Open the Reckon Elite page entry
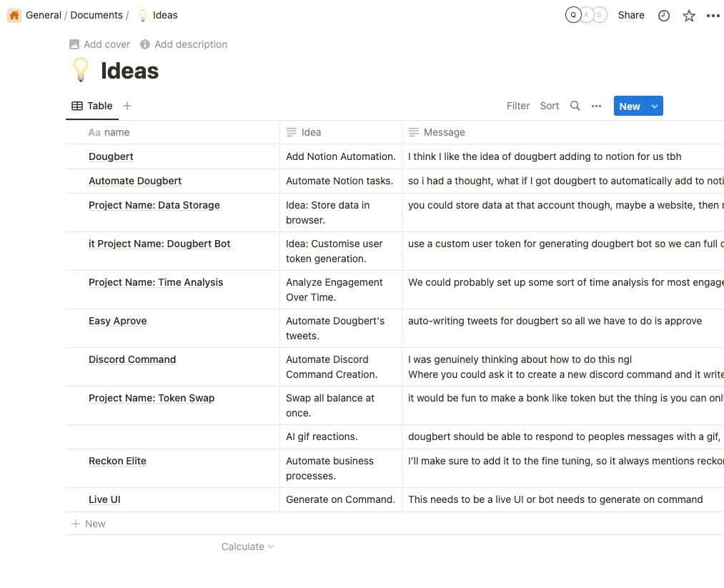The height and width of the screenshot is (588, 724). [x=117, y=461]
